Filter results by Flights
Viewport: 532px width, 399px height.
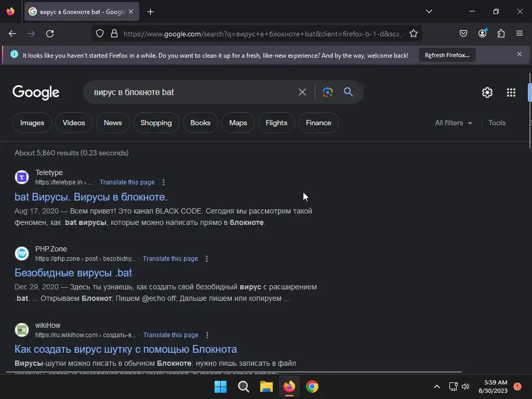276,123
